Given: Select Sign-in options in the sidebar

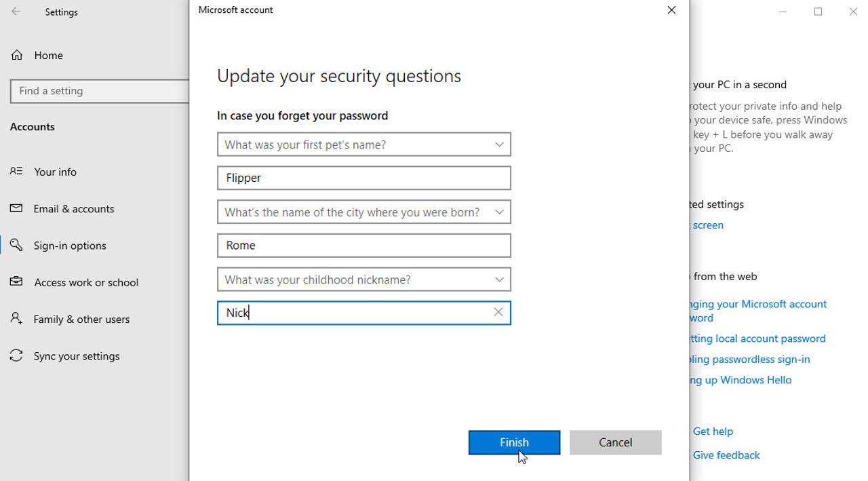Looking at the screenshot, I should click(x=71, y=245).
